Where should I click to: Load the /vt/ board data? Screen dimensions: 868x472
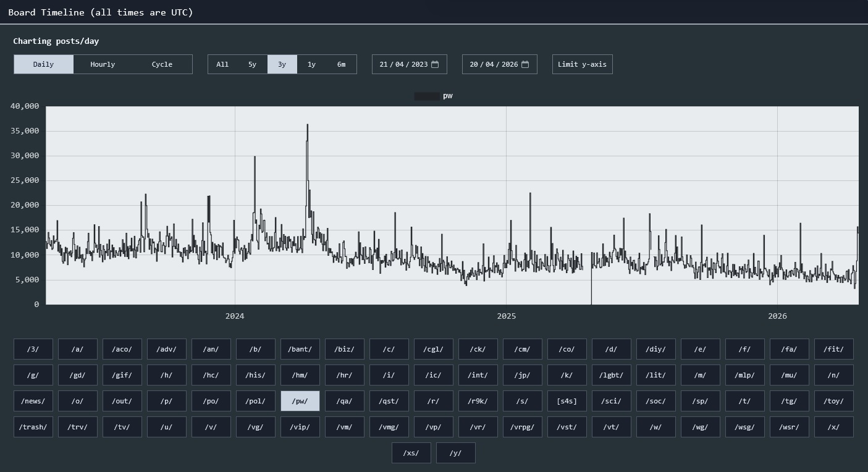(x=612, y=427)
